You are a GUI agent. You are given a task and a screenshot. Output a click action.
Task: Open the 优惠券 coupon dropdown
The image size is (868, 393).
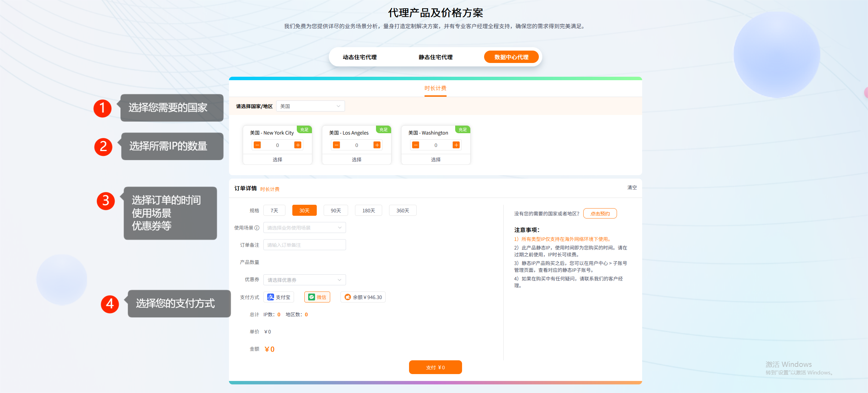point(304,280)
